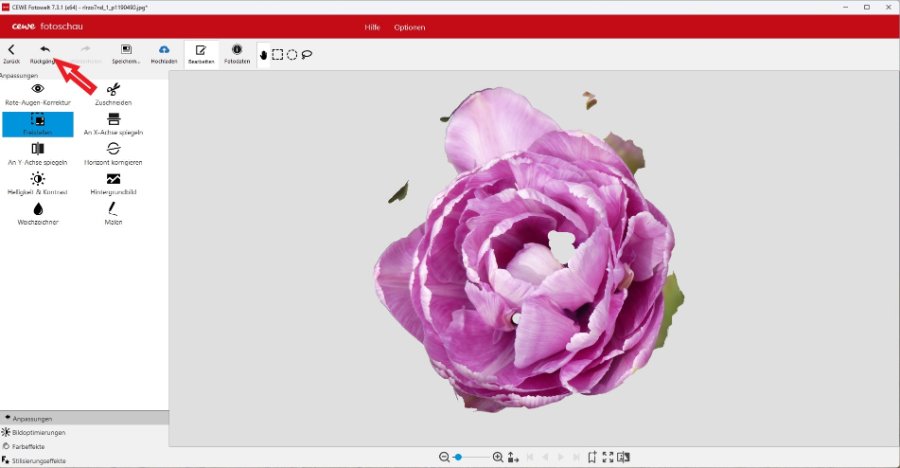Open the Hintergrundbild tool
This screenshot has height=468, width=900.
click(113, 183)
